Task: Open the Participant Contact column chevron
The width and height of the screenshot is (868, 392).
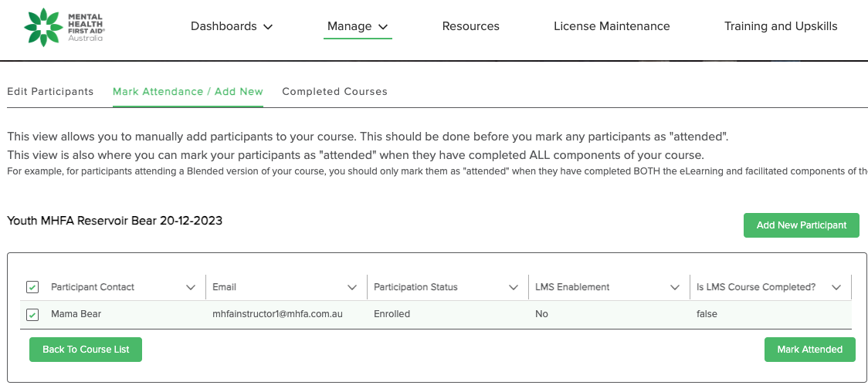Action: tap(191, 287)
